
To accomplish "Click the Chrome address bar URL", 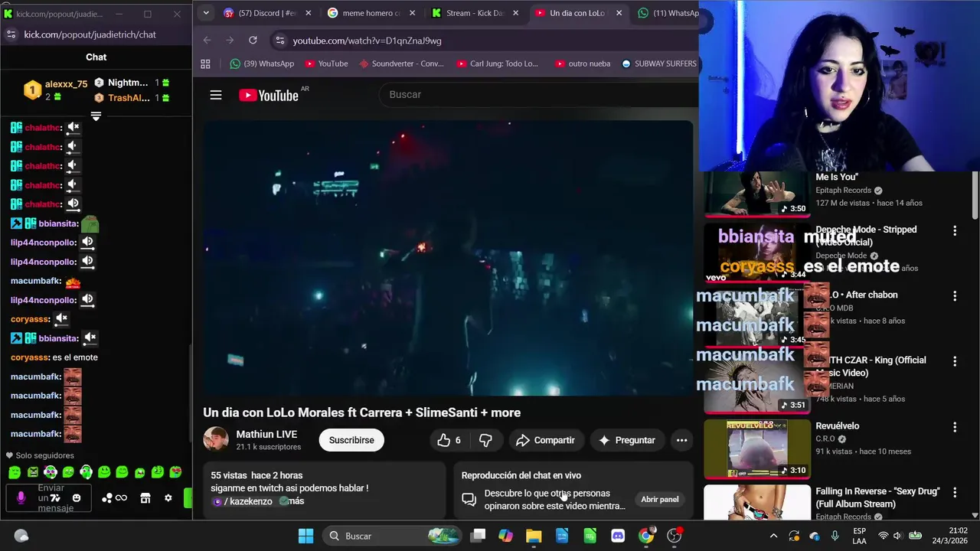I will point(367,41).
